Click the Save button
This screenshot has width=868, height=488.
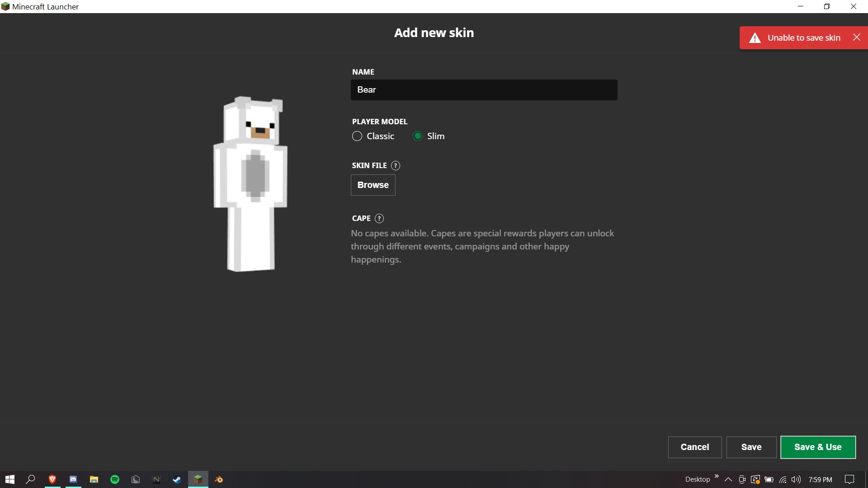click(751, 447)
